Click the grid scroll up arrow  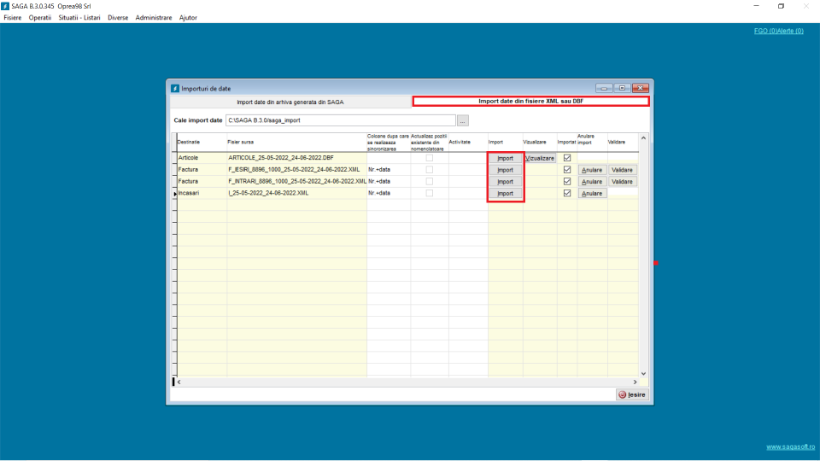click(x=643, y=138)
